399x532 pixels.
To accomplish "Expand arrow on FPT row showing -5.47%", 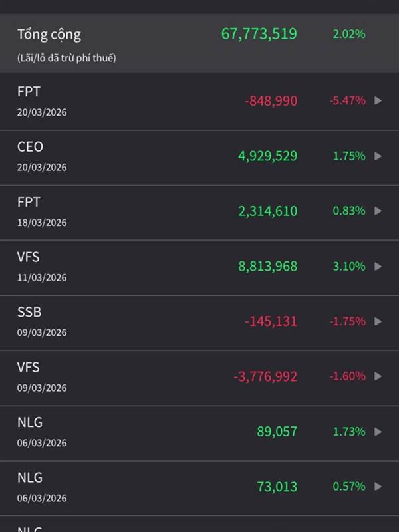I will (x=378, y=101).
